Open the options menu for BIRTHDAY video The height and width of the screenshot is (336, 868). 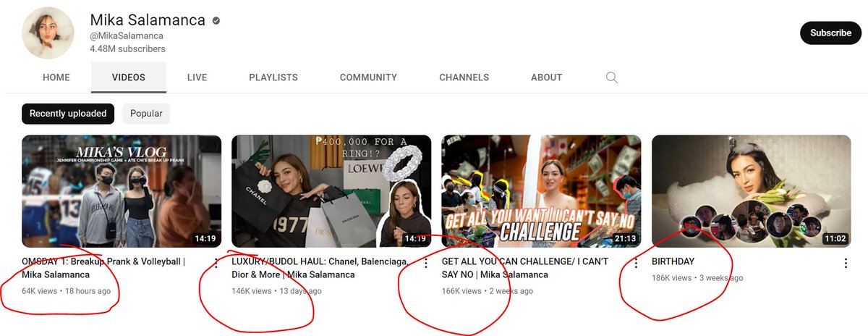coord(846,263)
